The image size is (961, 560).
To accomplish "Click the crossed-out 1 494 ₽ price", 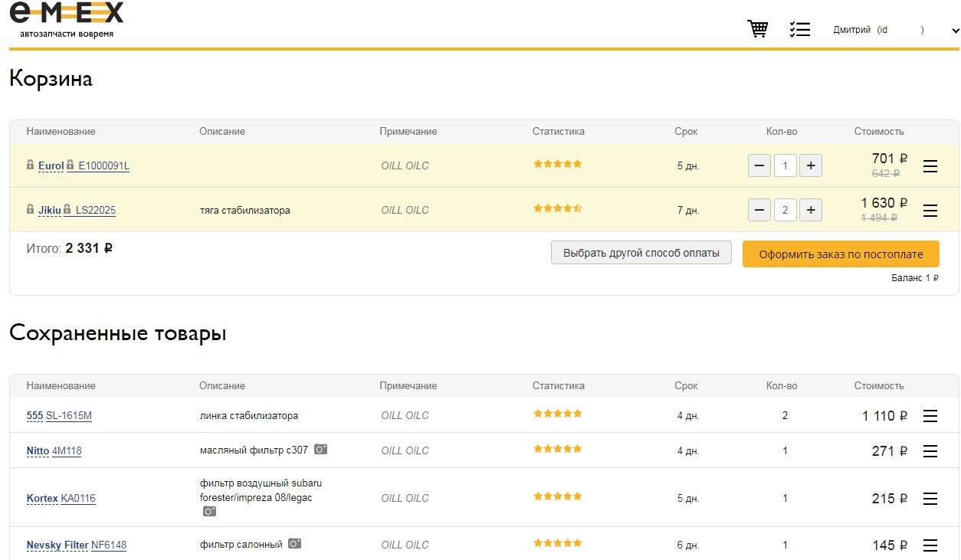I will (x=879, y=218).
